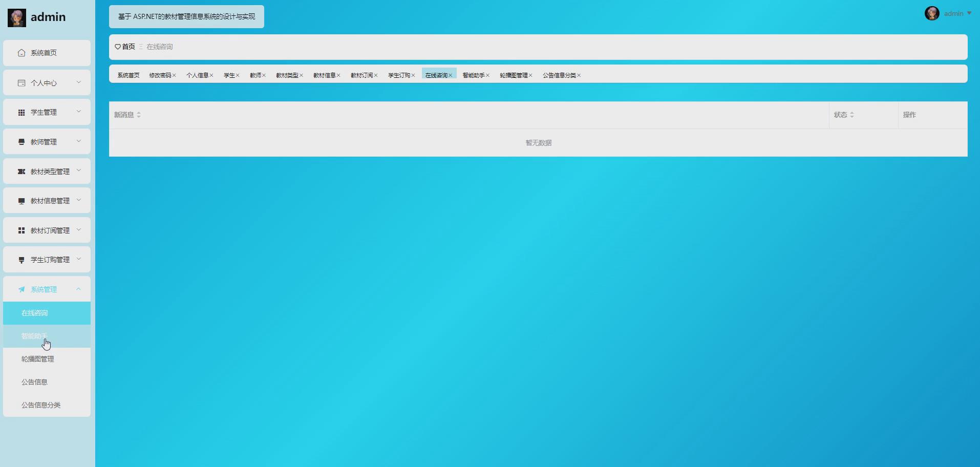This screenshot has height=467, width=980.
Task: Click the admin username in the top-right
Action: pyautogui.click(x=953, y=13)
